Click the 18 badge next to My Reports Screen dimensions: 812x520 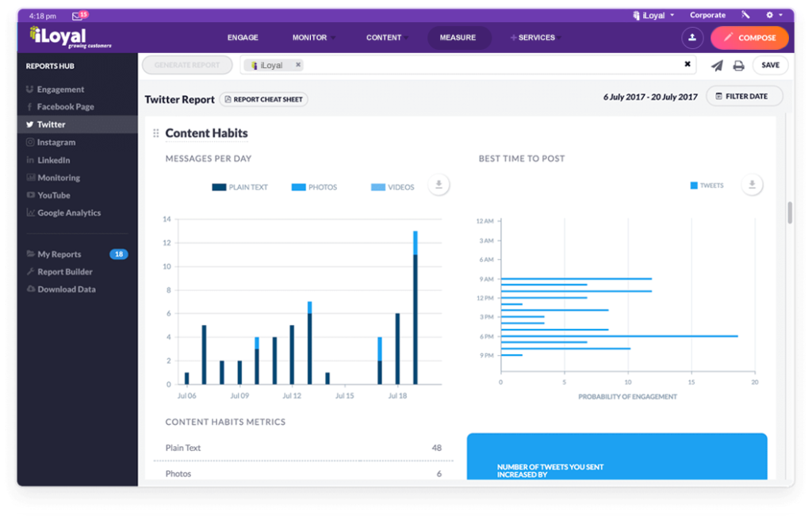pos(119,254)
